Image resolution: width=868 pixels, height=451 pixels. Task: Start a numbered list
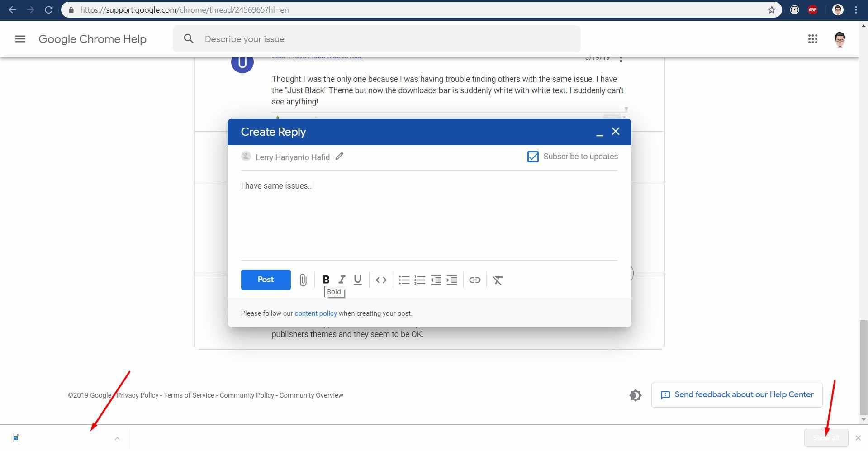(420, 280)
